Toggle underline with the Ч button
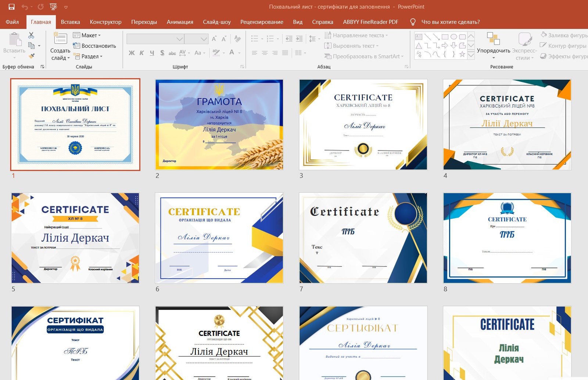 (x=152, y=53)
